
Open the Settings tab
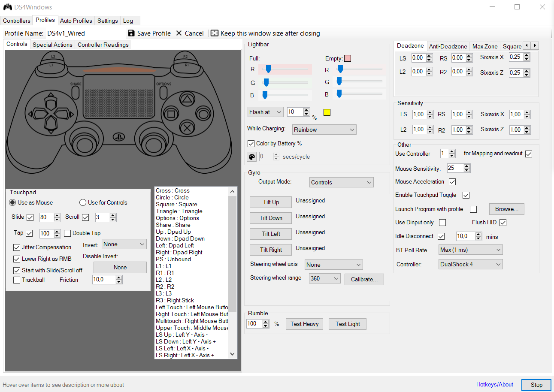pyautogui.click(x=107, y=21)
